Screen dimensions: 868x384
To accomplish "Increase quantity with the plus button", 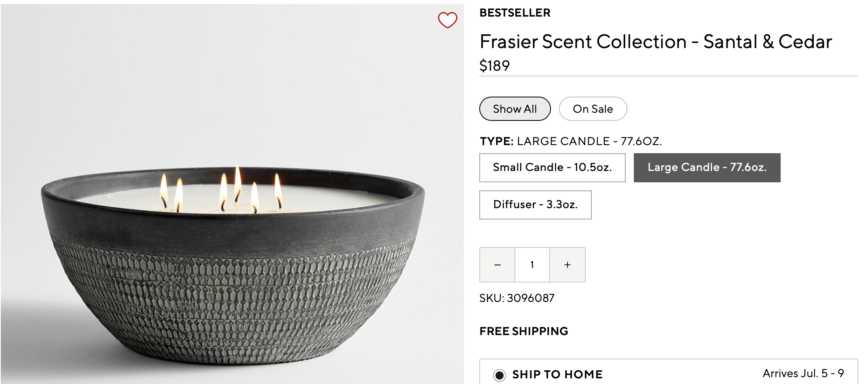I will (567, 265).
